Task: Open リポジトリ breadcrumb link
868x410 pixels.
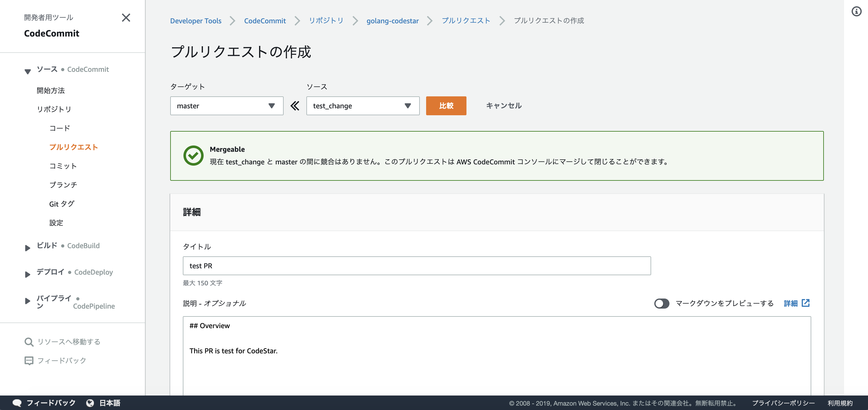Action: click(x=326, y=20)
